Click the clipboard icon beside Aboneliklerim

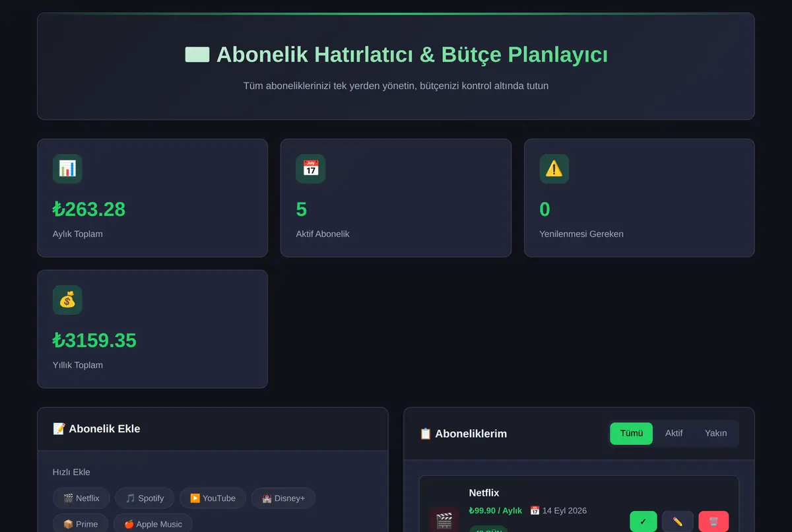[x=426, y=434]
